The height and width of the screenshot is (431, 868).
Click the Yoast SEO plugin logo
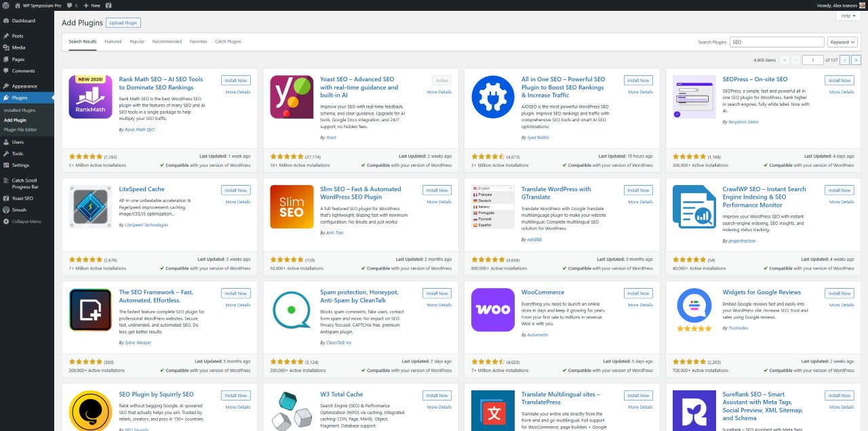click(292, 97)
